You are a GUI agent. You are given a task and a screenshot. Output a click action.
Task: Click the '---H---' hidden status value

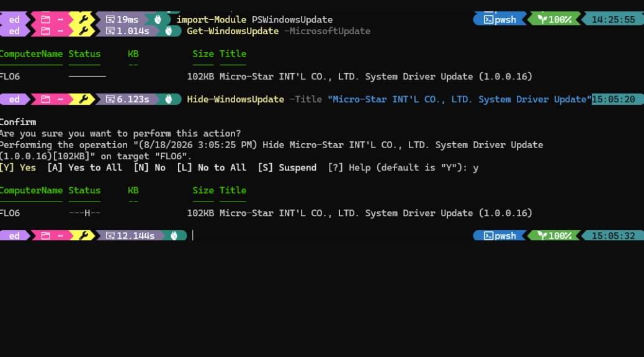click(x=84, y=213)
